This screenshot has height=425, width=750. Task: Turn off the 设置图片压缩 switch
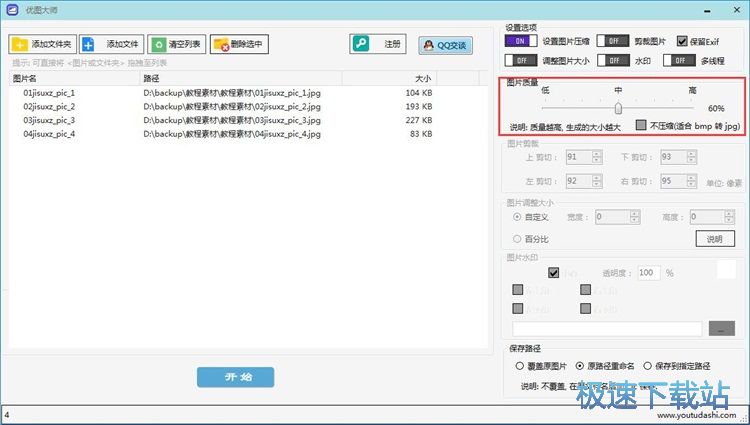(x=521, y=41)
